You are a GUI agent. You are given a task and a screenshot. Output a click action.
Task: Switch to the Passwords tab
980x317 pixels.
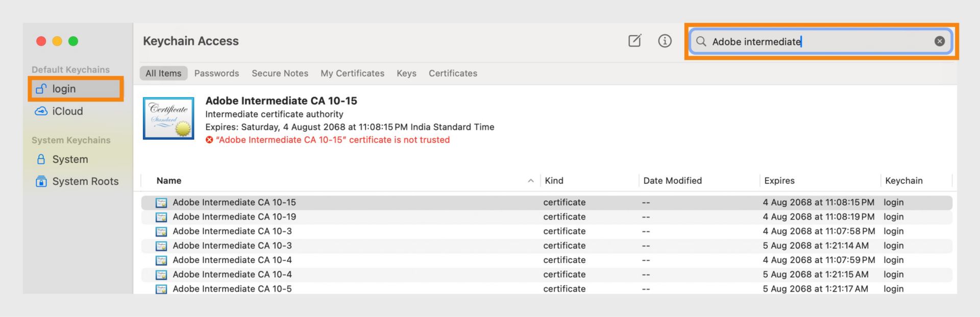tap(216, 74)
